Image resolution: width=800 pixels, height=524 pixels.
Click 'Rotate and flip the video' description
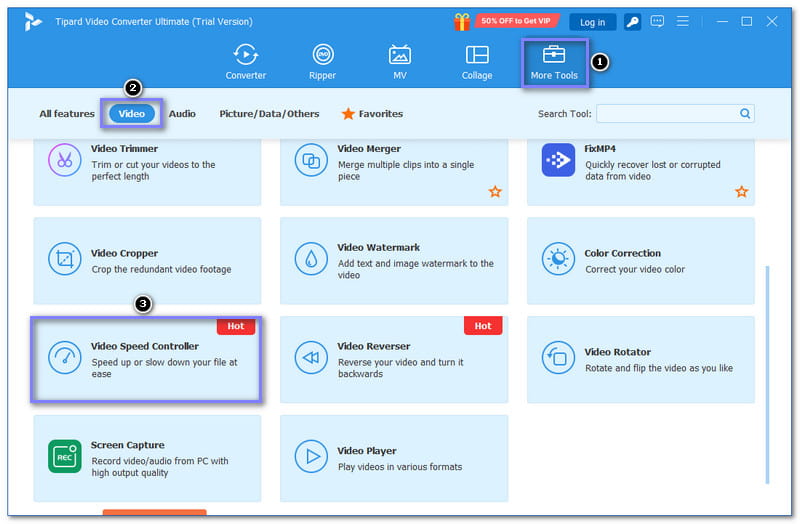coord(659,368)
